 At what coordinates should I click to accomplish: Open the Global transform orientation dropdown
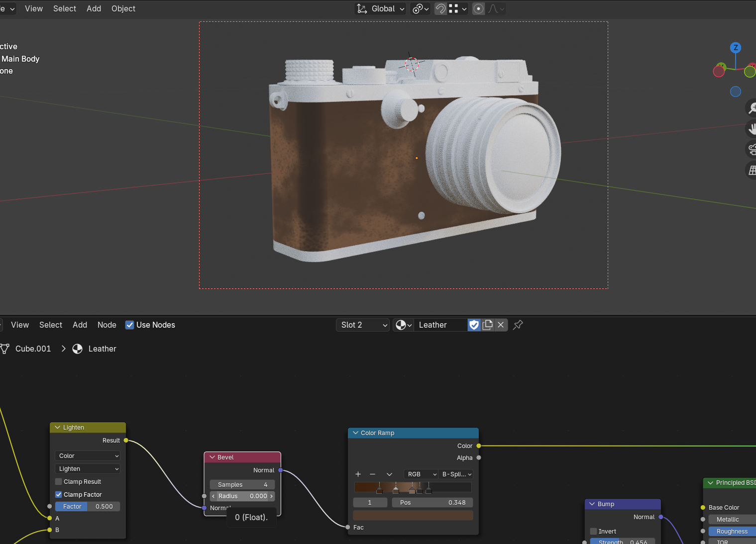(380, 8)
